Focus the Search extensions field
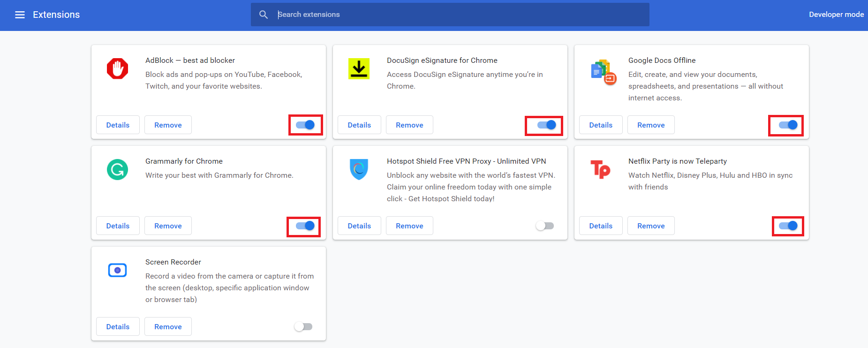 tap(450, 15)
